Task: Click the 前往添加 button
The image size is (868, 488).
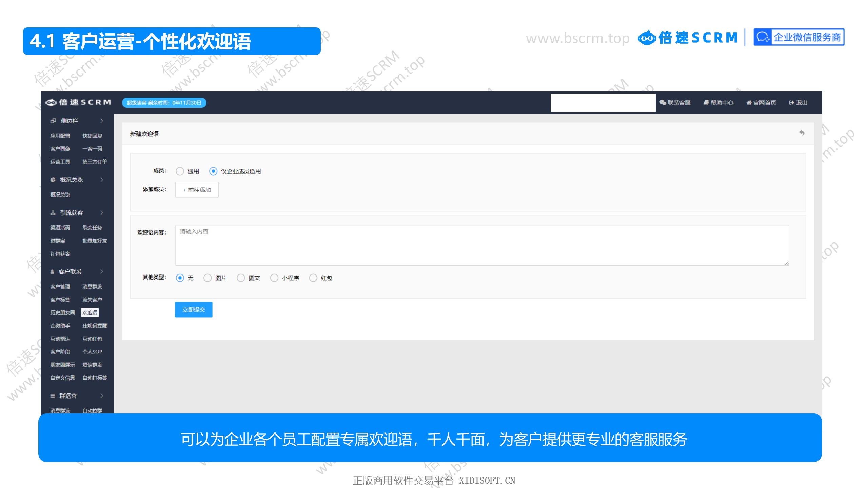Action: click(197, 190)
